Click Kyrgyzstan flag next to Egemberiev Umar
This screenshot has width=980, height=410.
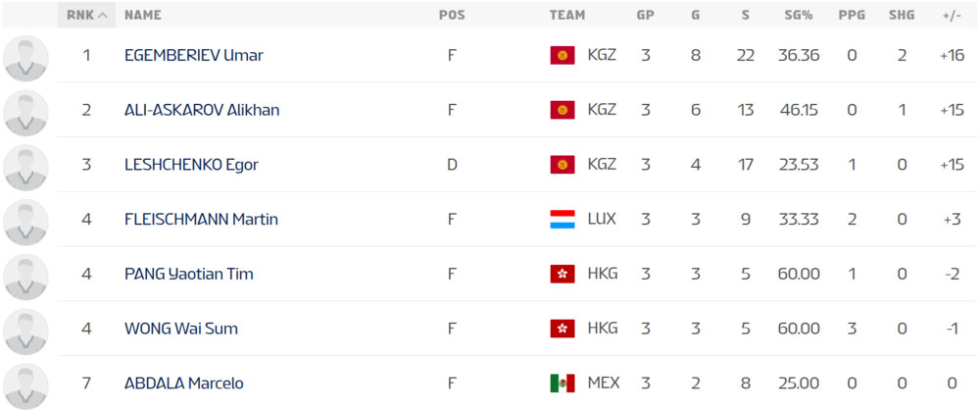[x=562, y=56]
